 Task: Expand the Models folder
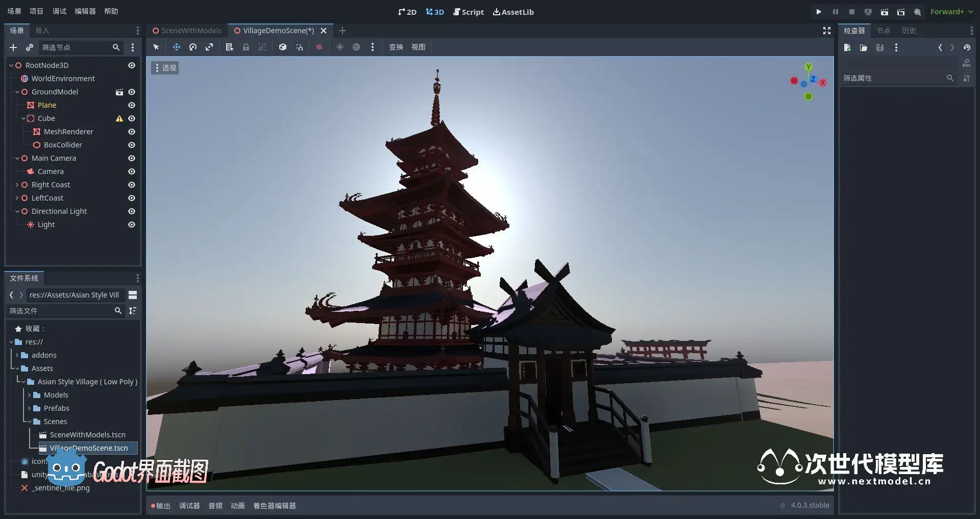(29, 395)
